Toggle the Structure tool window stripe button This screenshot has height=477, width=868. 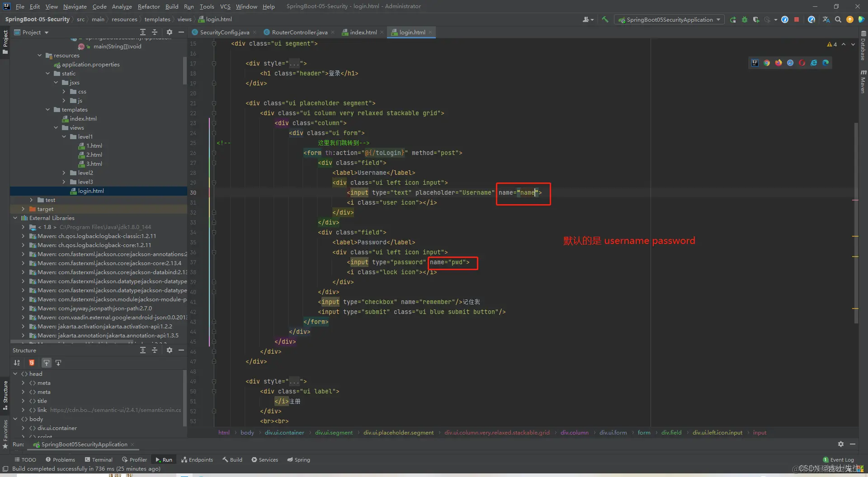click(x=5, y=395)
